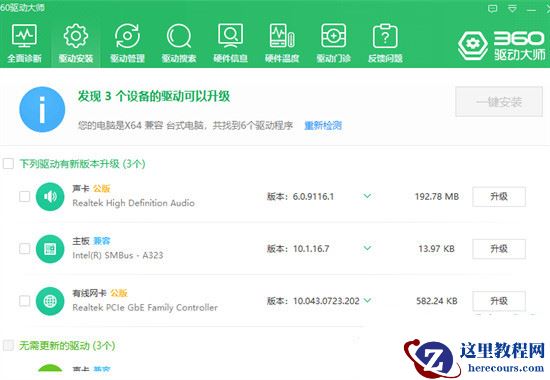Click the 582.24 KB size value
Screen dimensions: 550x380
tap(437, 301)
